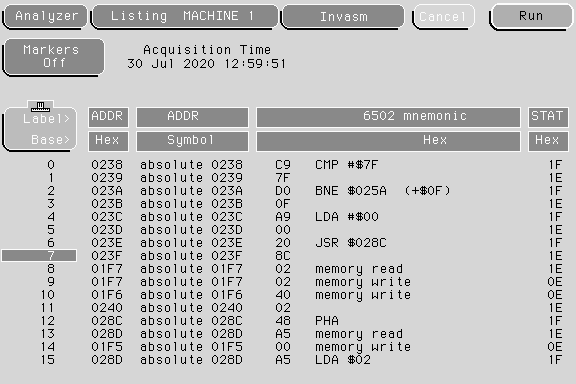Click the 'BNE $025A (+$0F)' mnemonic

coord(382,191)
